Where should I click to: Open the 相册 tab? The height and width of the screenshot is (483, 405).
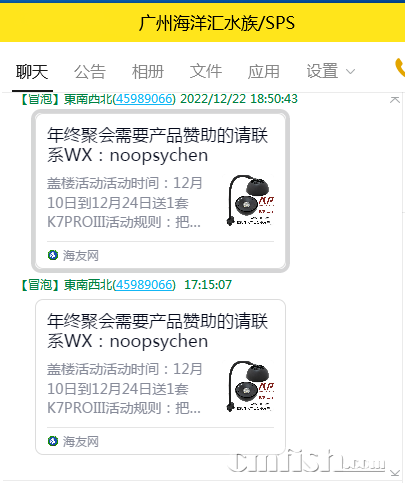tap(148, 72)
